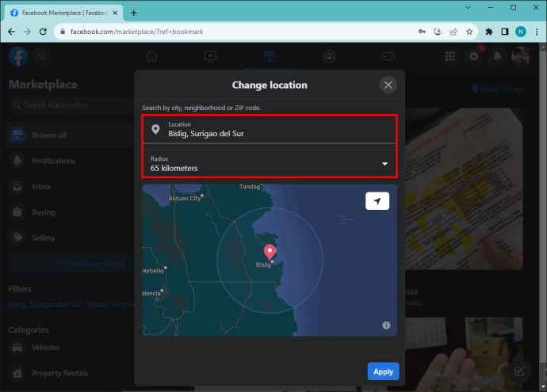This screenshot has height=392, width=547.
Task: Click the red Bislig map pin
Action: pos(270,252)
